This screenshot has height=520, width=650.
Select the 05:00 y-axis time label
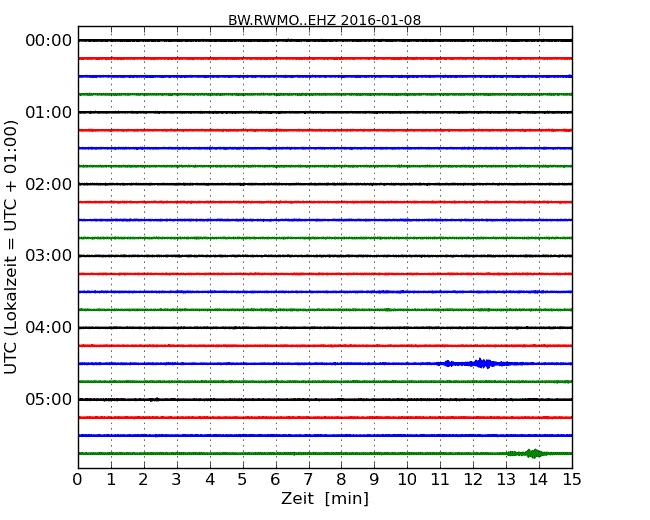click(49, 399)
